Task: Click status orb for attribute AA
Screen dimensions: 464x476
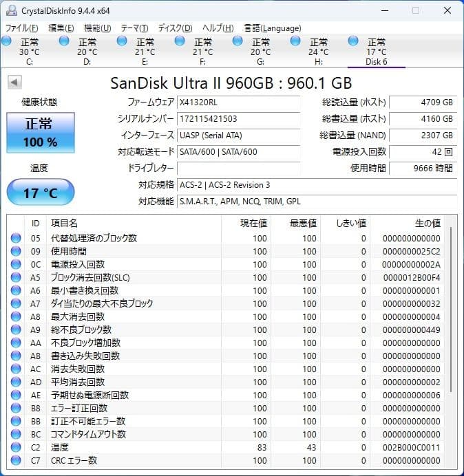Action: pyautogui.click(x=16, y=343)
